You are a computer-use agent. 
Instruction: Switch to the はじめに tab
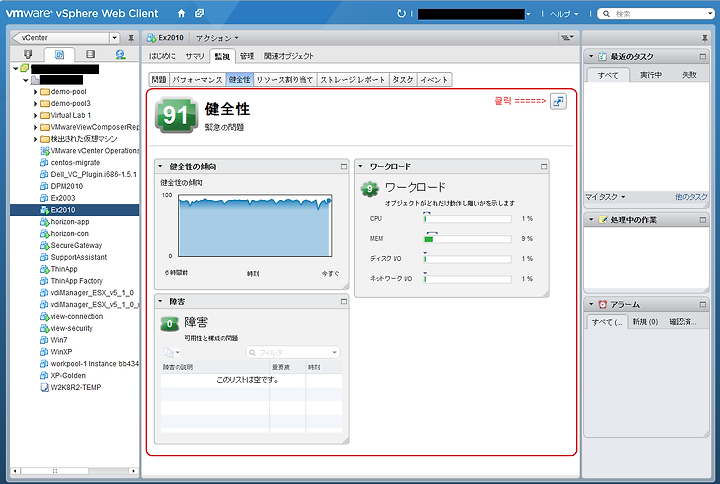[x=162, y=56]
